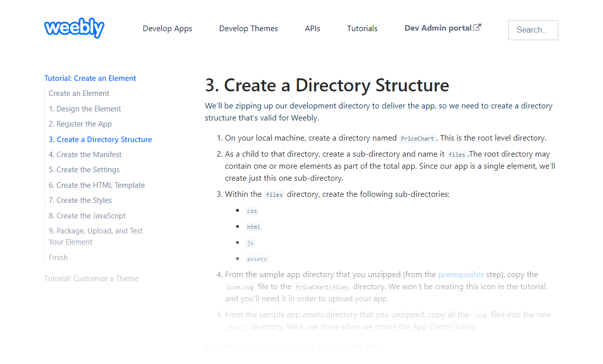The width and height of the screenshot is (603, 364).
Task: Open 'Tutorial: Customize a Theme'
Action: 91,278
